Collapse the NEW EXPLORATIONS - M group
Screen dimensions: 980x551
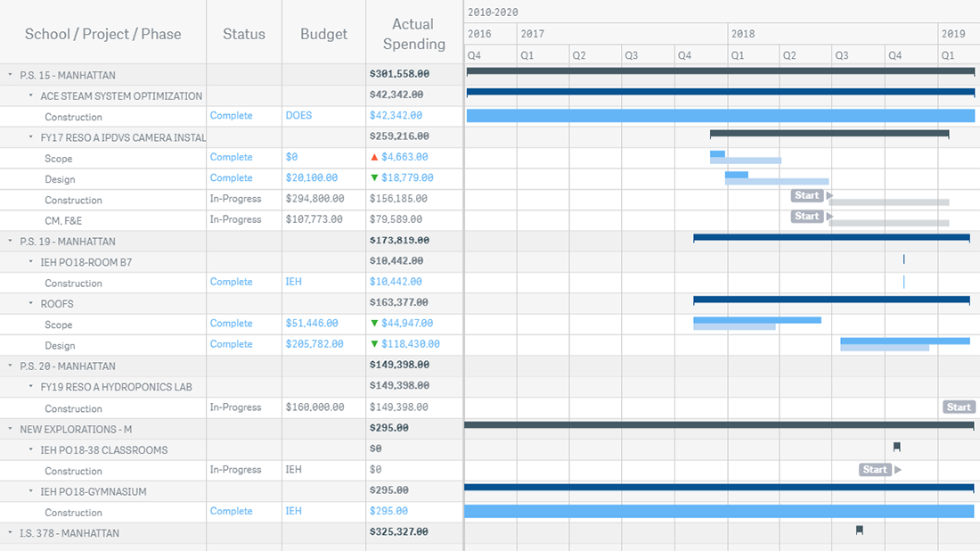10,430
